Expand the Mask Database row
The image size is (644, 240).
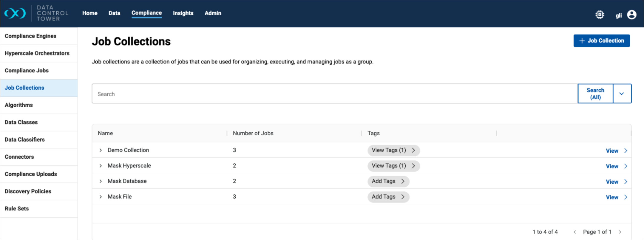click(x=101, y=181)
